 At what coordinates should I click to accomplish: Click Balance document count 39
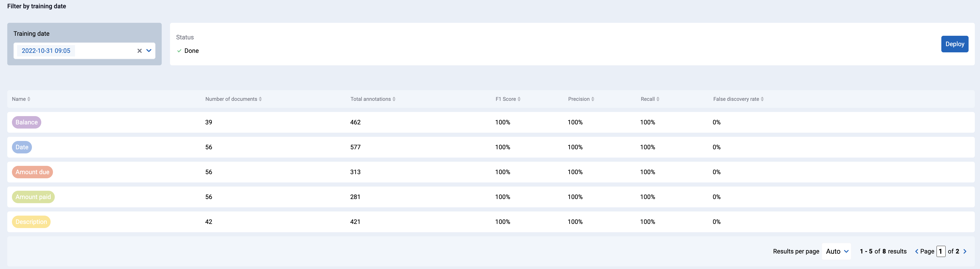208,122
